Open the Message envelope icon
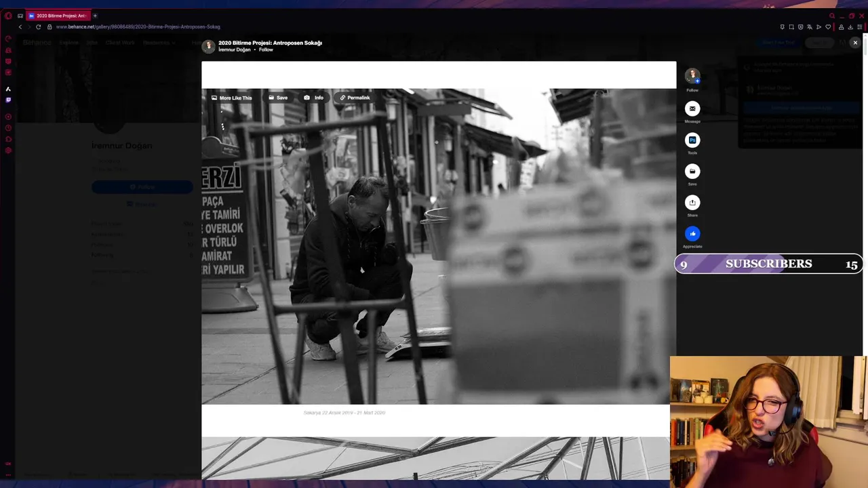The height and width of the screenshot is (488, 868). [692, 108]
